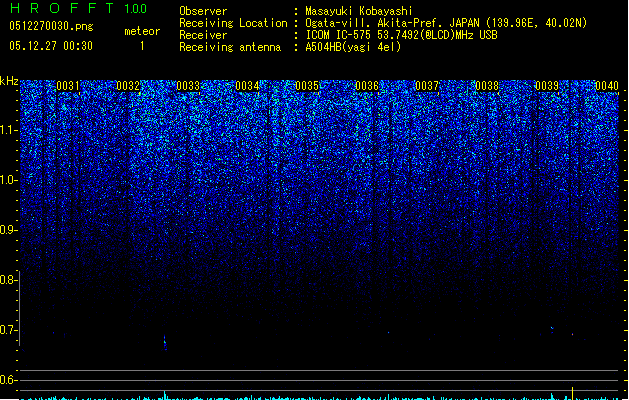Click the 0033 time marker
Screen dimensions: 629x400
point(188,86)
